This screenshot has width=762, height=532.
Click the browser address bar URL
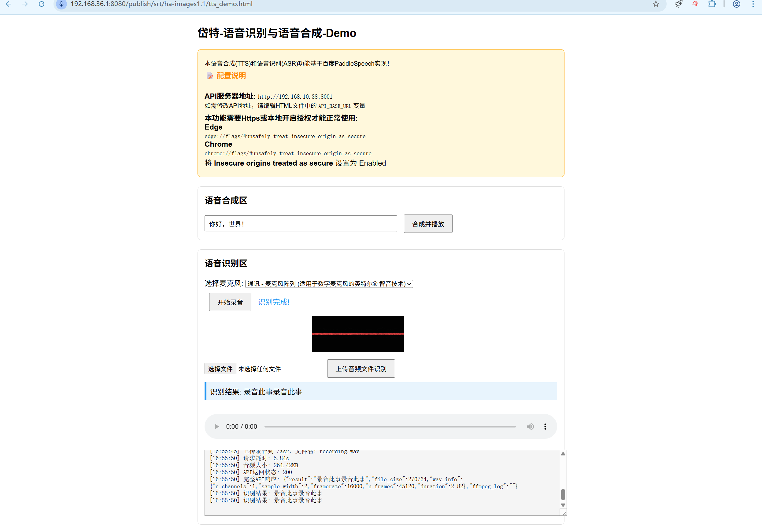coord(161,4)
